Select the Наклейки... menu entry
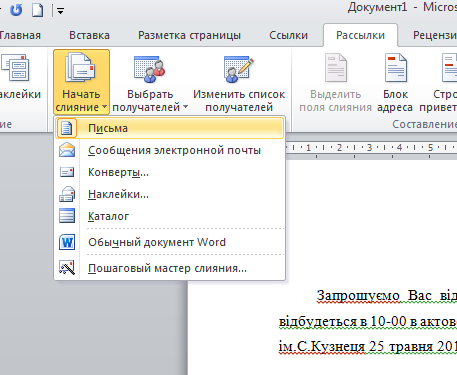Image resolution: width=457 pixels, height=375 pixels. (169, 194)
